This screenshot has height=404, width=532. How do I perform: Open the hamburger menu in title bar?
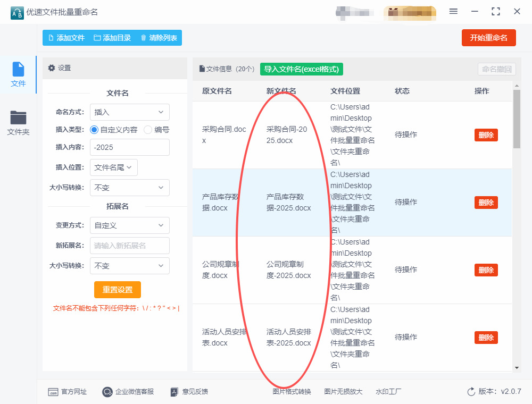coord(453,11)
